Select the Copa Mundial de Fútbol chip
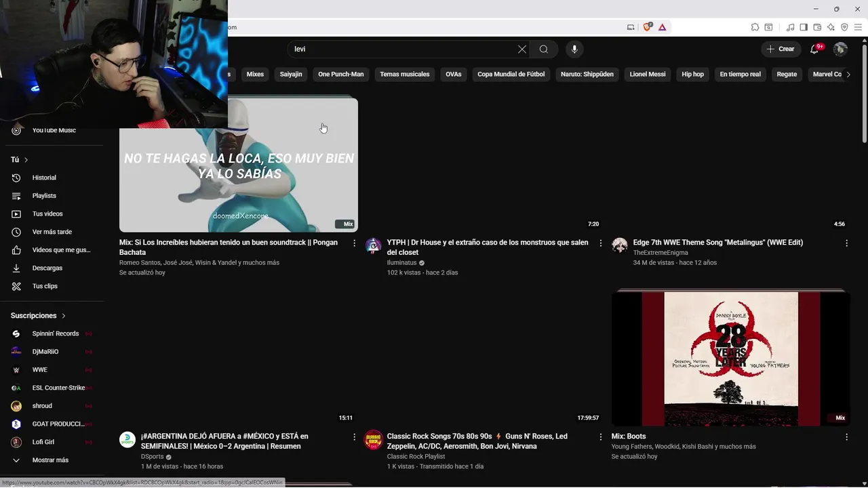The height and width of the screenshot is (488, 868). click(511, 75)
